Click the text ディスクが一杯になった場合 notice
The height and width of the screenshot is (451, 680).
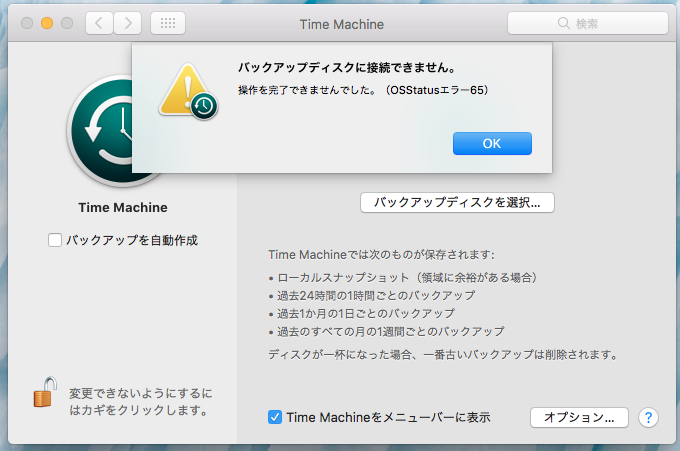coord(443,355)
